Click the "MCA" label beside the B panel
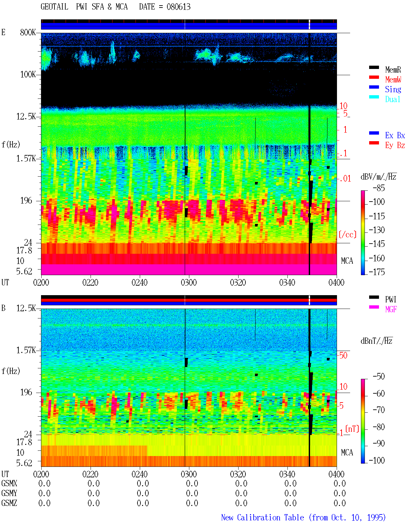 (347, 453)
